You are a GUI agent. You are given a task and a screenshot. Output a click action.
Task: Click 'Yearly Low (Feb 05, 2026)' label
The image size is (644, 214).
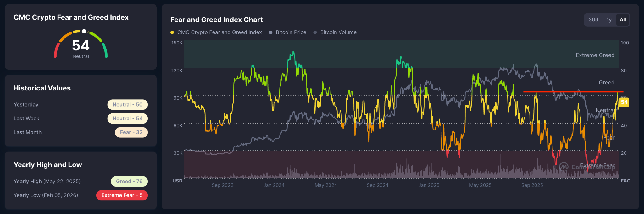[46, 195]
